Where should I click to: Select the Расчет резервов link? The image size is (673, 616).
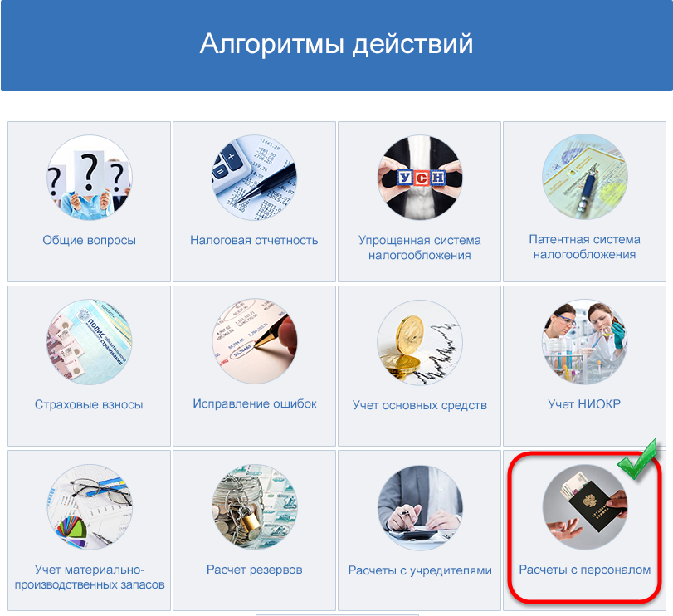click(255, 570)
